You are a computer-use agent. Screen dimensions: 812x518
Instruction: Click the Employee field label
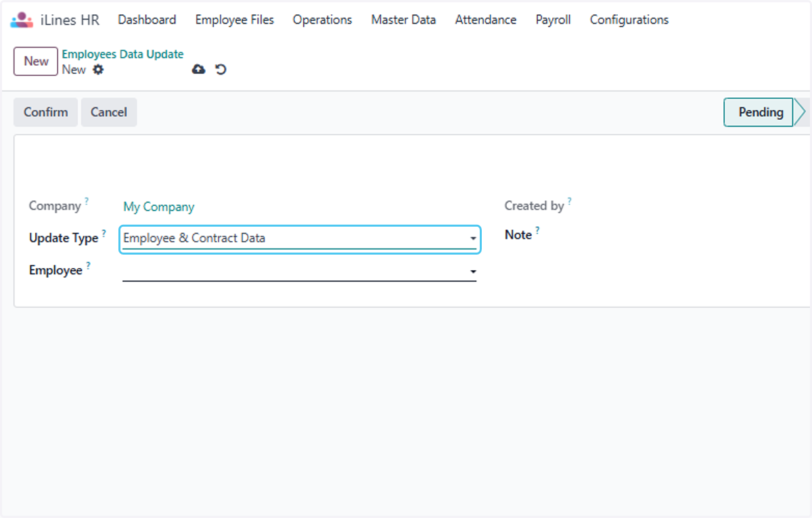[55, 270]
